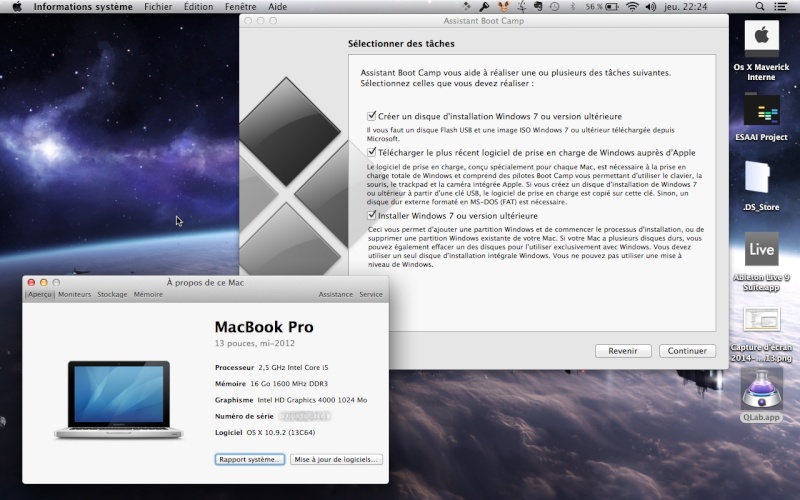Open the Aide menu
800x500 pixels.
pos(278,7)
